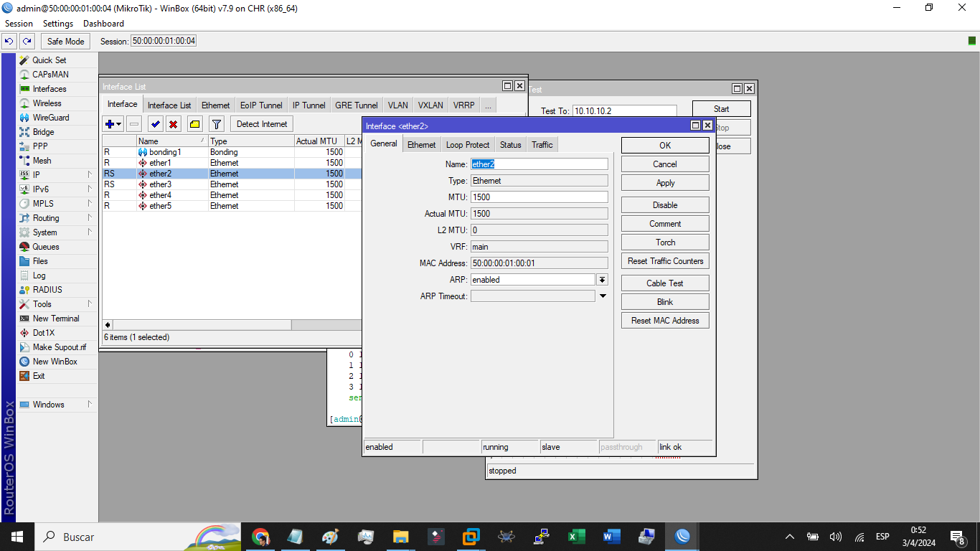Expand the ARP Timeout field arrow

[603, 296]
